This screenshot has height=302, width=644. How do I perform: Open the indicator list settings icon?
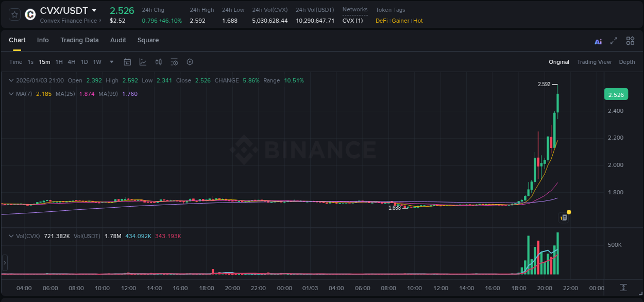pos(174,62)
